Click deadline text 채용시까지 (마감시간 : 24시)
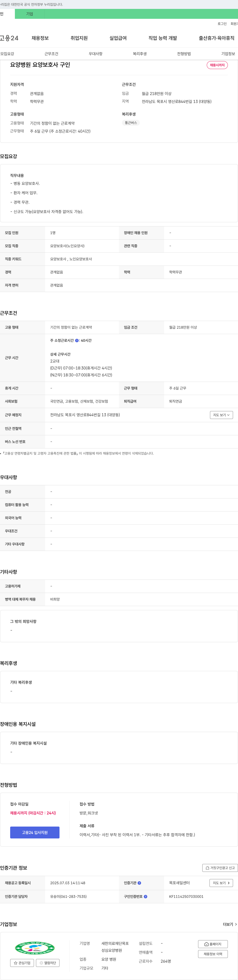238x980 pixels. (x=33, y=813)
